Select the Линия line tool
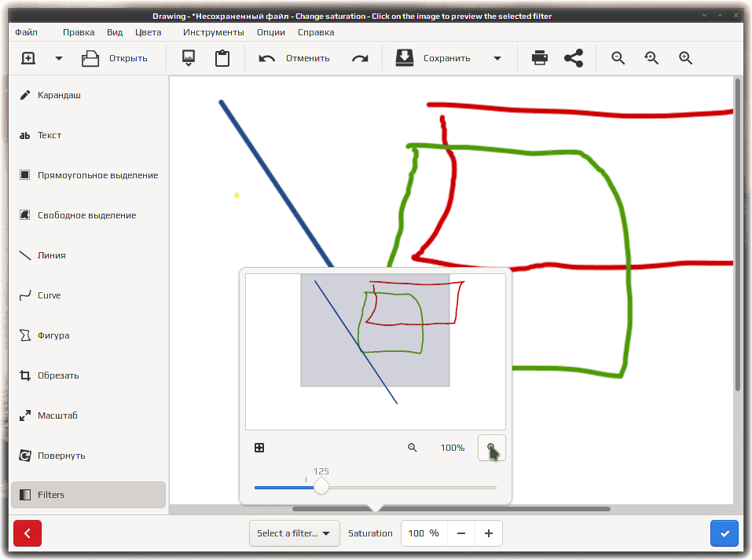Viewport: 752px width, 560px height. tap(88, 255)
